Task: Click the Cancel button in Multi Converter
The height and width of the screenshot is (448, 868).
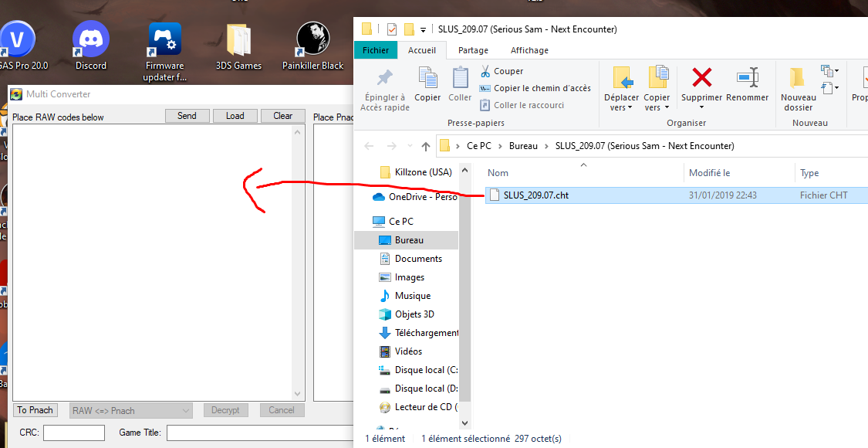Action: click(x=282, y=410)
